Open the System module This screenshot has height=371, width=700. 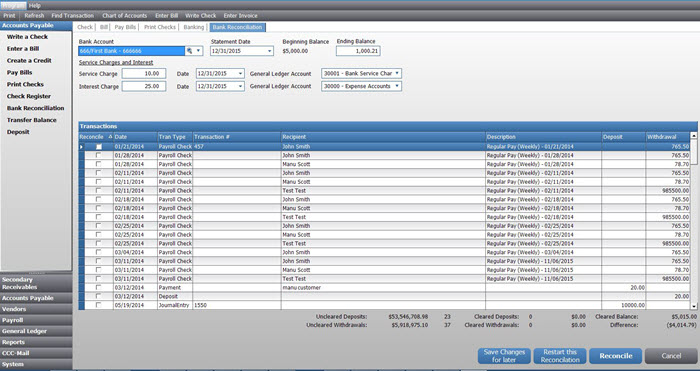(36, 364)
